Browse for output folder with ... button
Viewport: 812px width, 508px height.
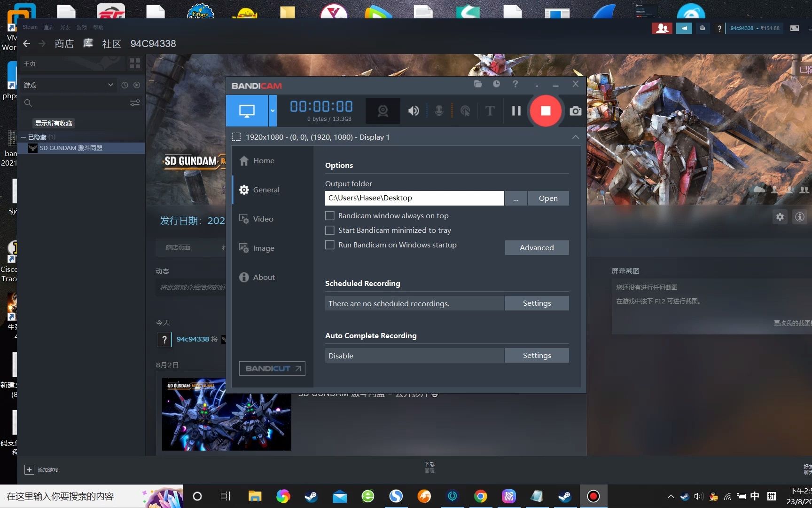coord(516,198)
